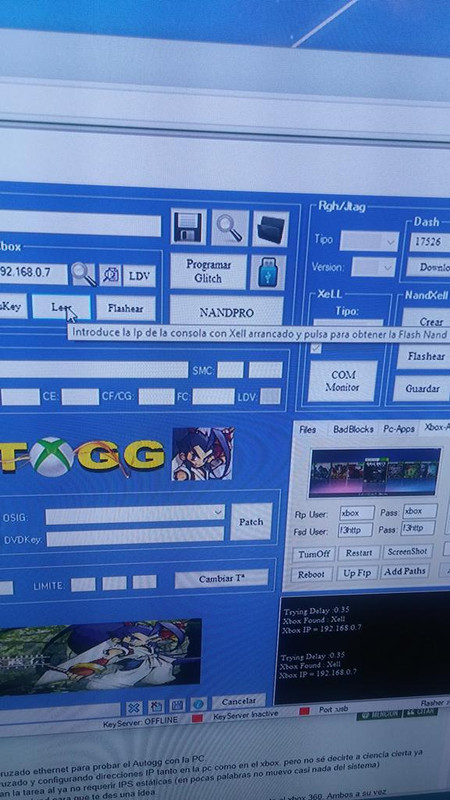Open the Rgh/Jtag Version dropdown

373,267
